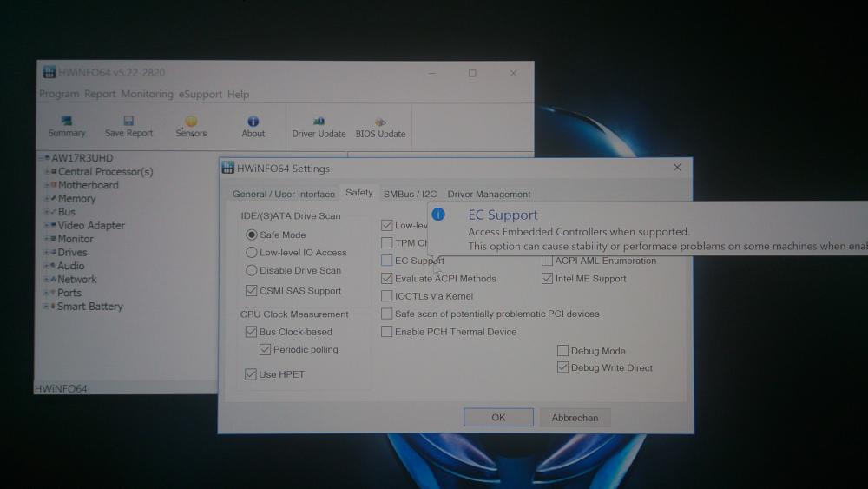This screenshot has width=868, height=489.
Task: Select the Smart Battery tree icon
Action: pyautogui.click(x=52, y=307)
